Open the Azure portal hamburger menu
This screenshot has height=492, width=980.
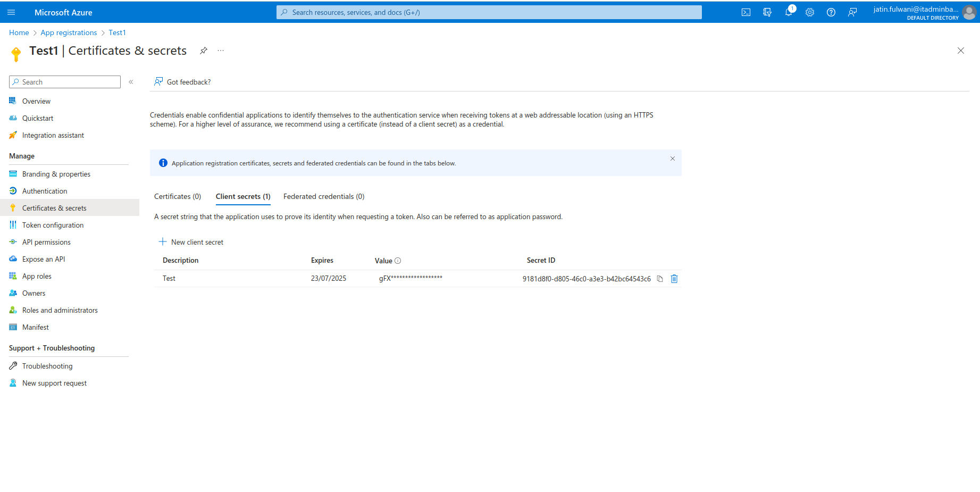click(11, 12)
